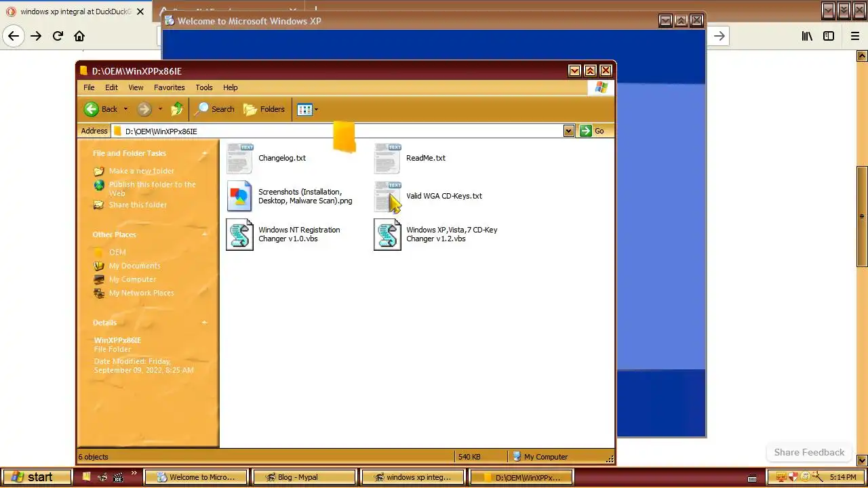
Task: Click the keyboard icon on the taskbar
Action: 752,478
